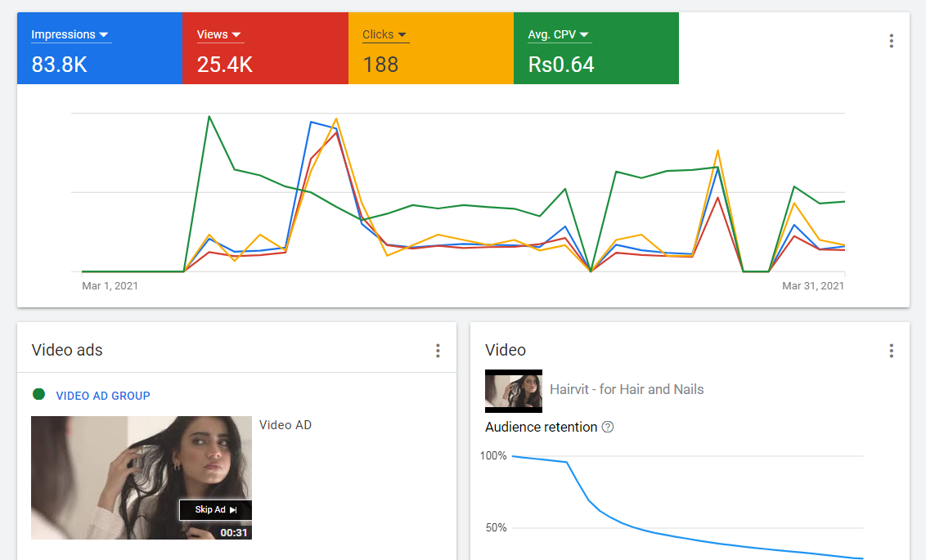Viewport: 926px width, 560px height.
Task: Click the blue 83.8K impressions tile
Action: coord(100,48)
